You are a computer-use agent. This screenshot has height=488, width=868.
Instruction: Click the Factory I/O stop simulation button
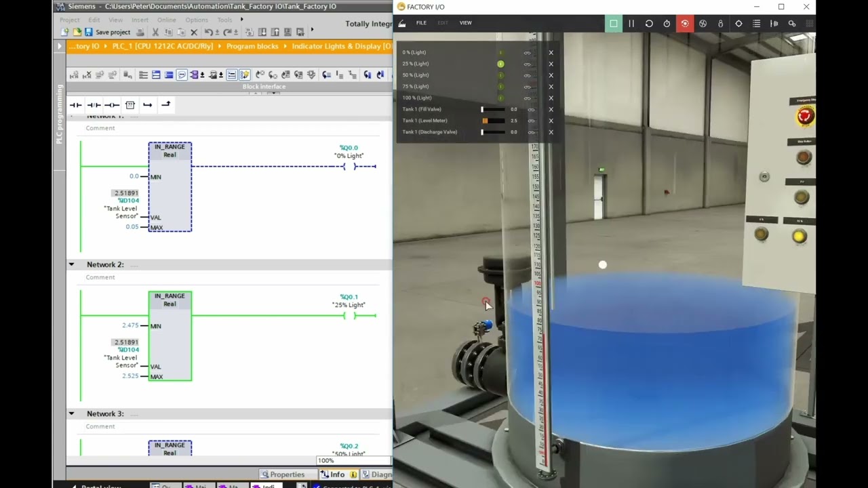(613, 24)
